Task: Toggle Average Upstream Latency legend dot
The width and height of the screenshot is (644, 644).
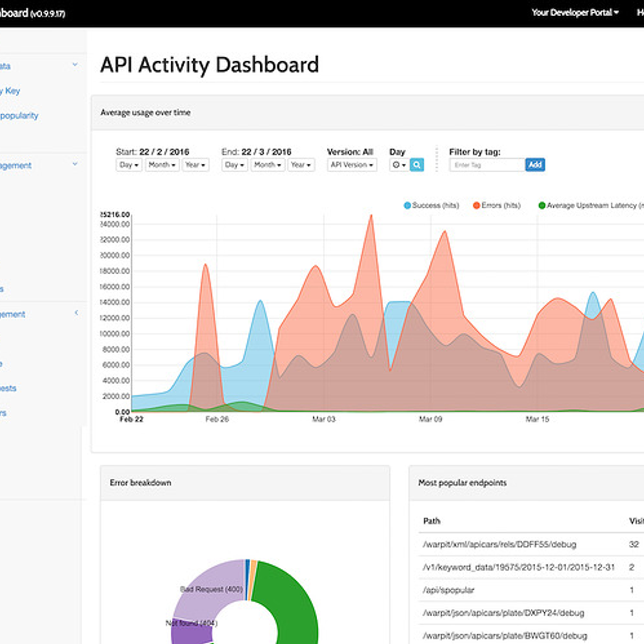Action: (x=542, y=206)
